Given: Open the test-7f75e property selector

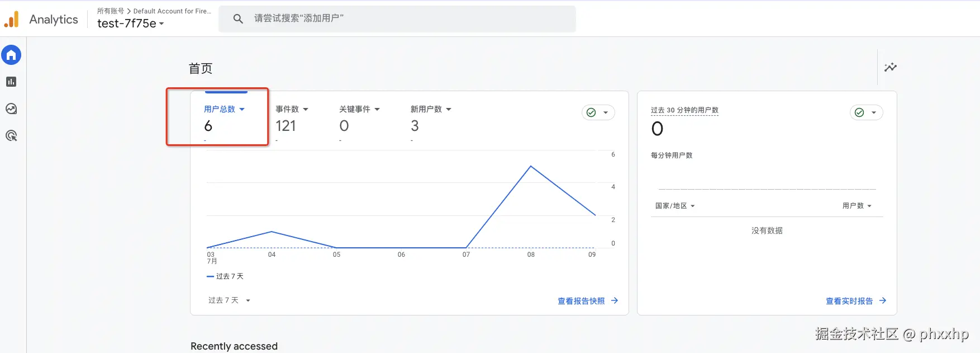Looking at the screenshot, I should coord(131,23).
